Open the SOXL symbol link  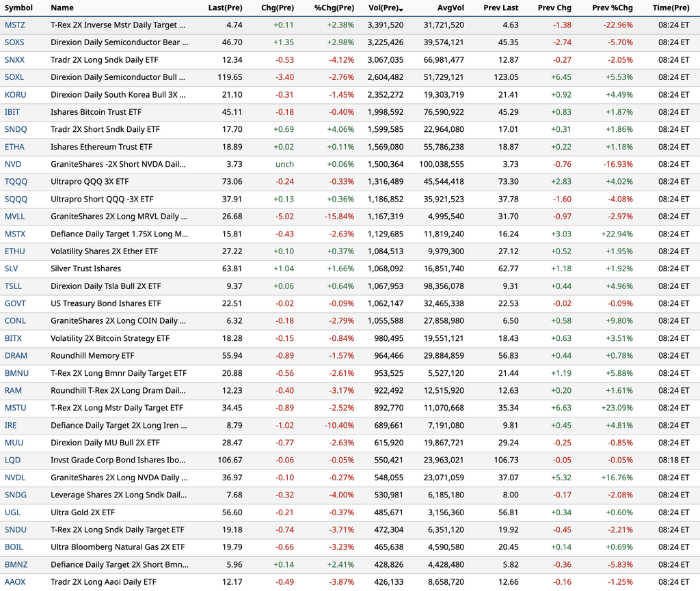pos(14,77)
